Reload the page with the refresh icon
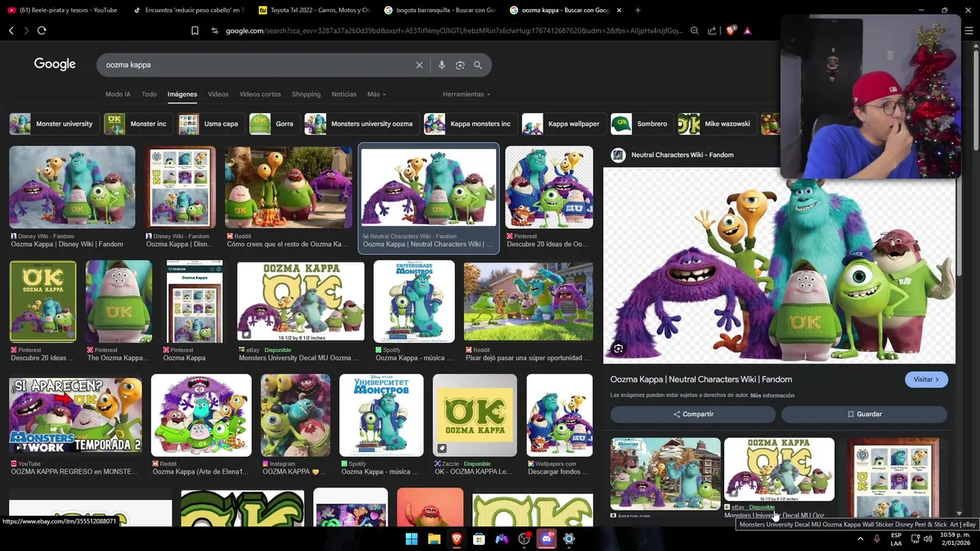This screenshot has height=551, width=980. pyautogui.click(x=41, y=31)
